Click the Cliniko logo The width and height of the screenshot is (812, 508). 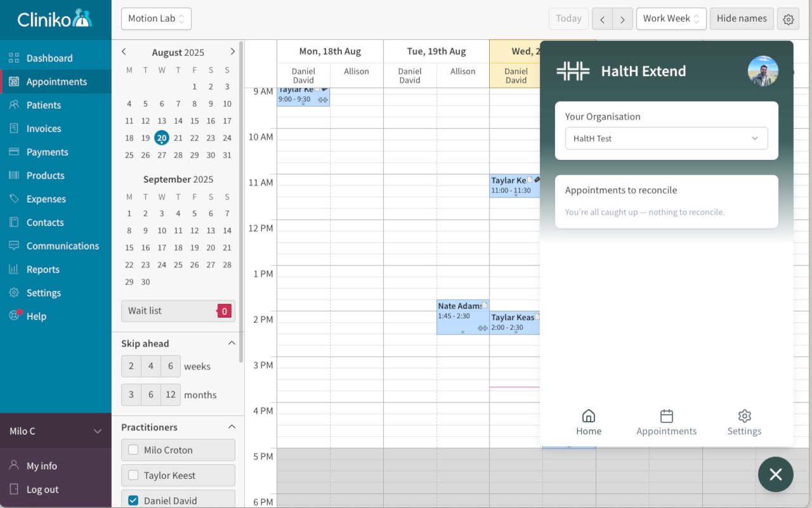coord(55,19)
